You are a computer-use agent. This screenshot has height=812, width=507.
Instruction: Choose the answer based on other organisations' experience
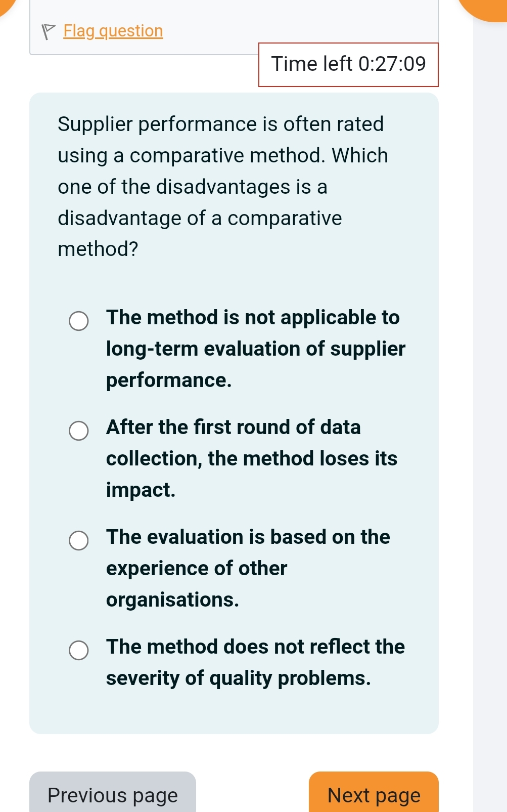(x=248, y=568)
